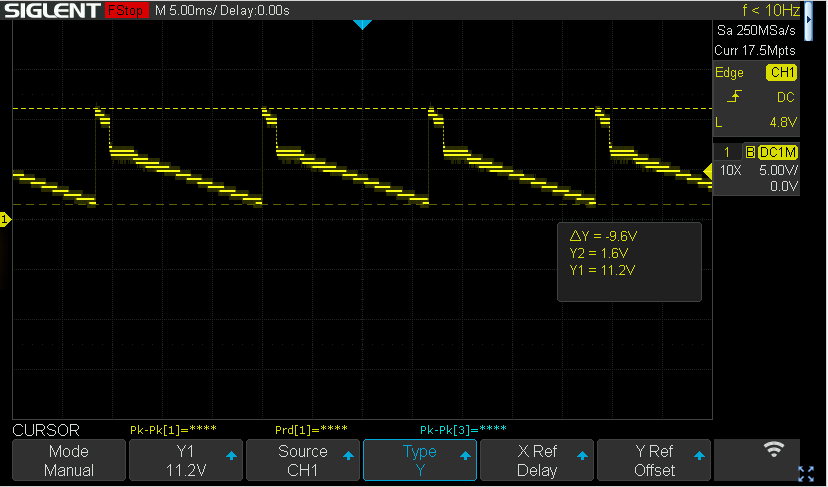The image size is (828, 487).
Task: Click the Pk-Pk[1] measurement readout
Action: click(173, 429)
